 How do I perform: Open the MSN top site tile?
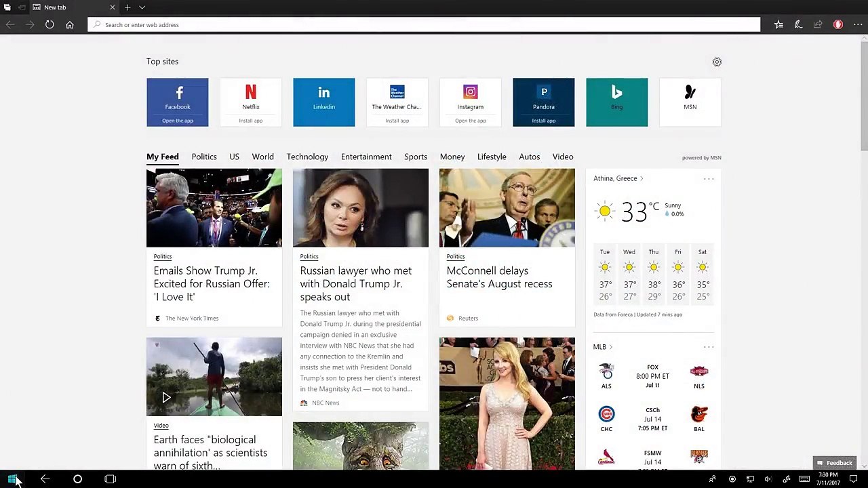690,102
